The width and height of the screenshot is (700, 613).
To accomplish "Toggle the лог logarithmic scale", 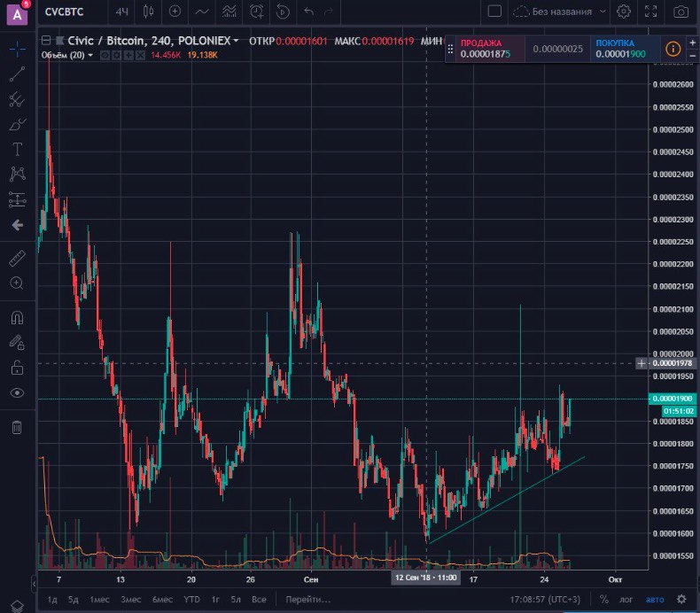I will click(626, 599).
